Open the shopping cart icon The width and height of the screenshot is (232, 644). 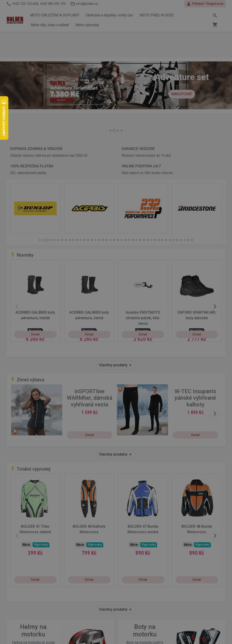coord(215,25)
